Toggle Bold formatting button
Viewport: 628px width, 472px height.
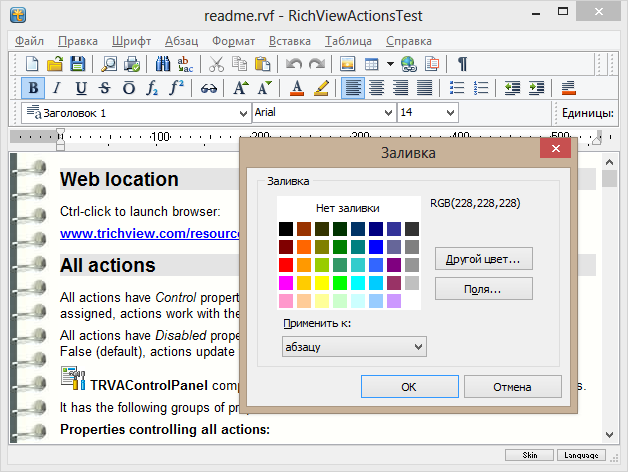33,88
